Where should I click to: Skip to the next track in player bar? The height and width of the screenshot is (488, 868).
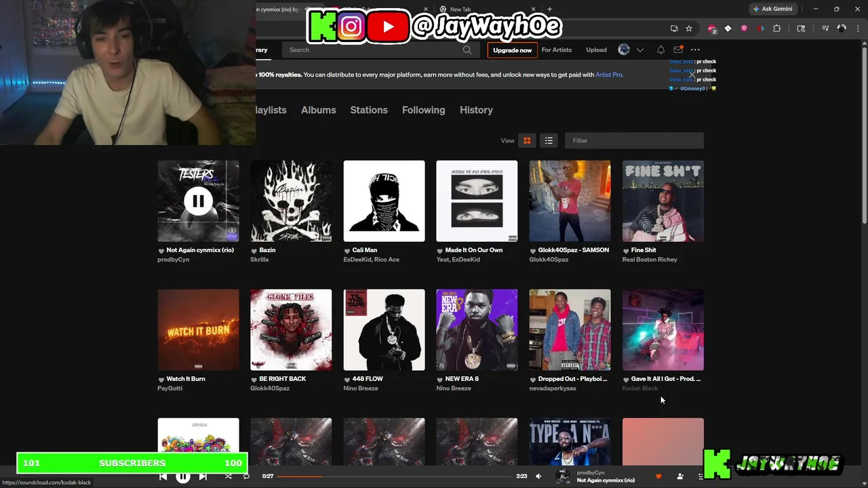(x=203, y=476)
